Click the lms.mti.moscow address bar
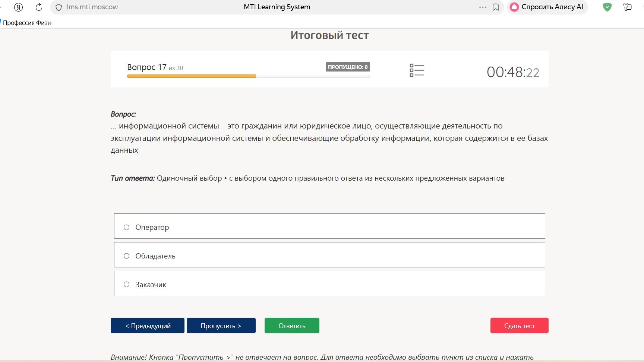Screen dimensions: 644x362 coord(92,7)
